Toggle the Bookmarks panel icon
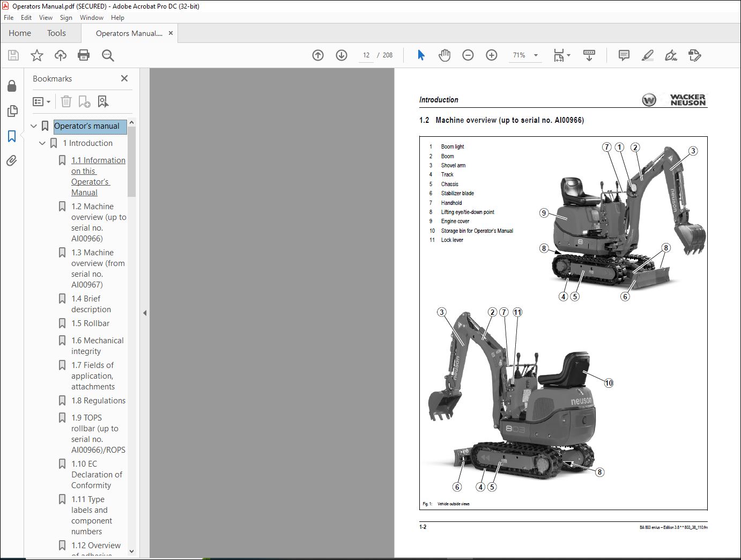The height and width of the screenshot is (560, 741). (x=12, y=136)
